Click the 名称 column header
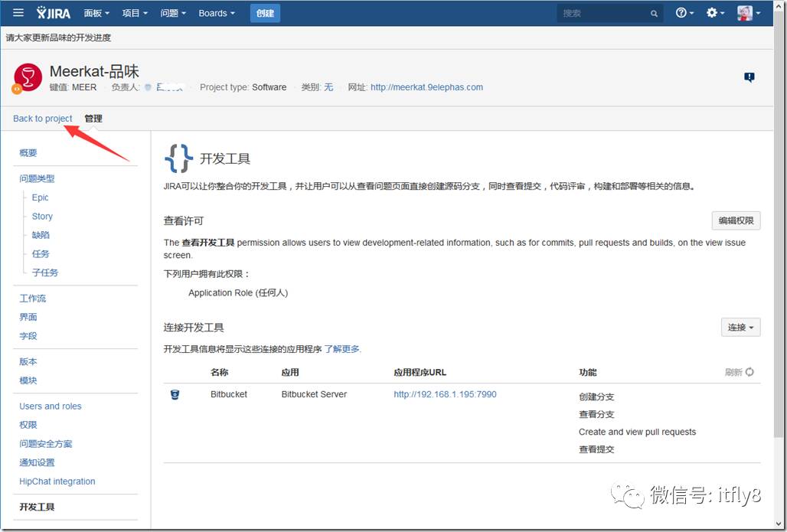The height and width of the screenshot is (532, 787). tap(220, 372)
